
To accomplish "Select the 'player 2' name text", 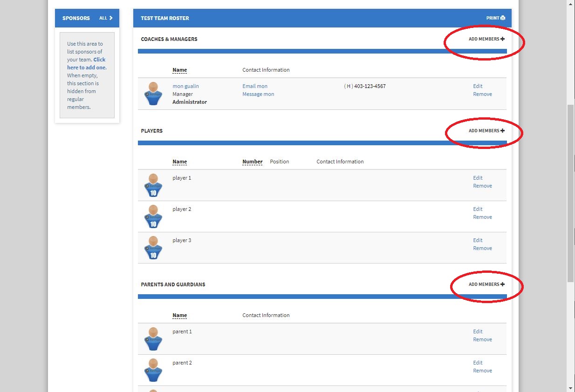I will (182, 209).
